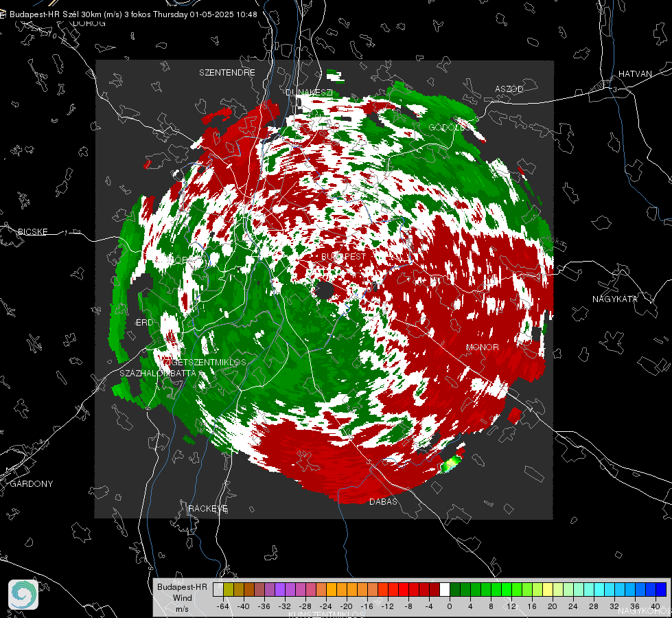Click the white zero-velocity legend swatch
672x618 pixels.
(x=445, y=589)
